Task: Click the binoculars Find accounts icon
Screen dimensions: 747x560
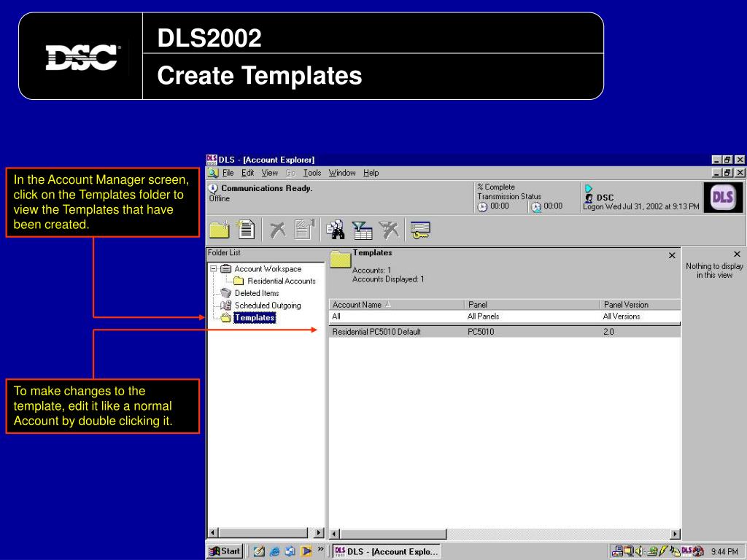Action: (x=336, y=230)
